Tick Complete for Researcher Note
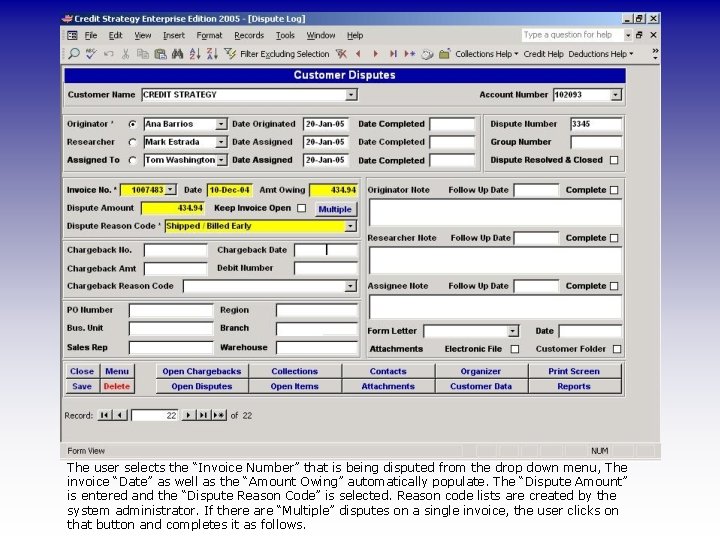 click(x=614, y=238)
